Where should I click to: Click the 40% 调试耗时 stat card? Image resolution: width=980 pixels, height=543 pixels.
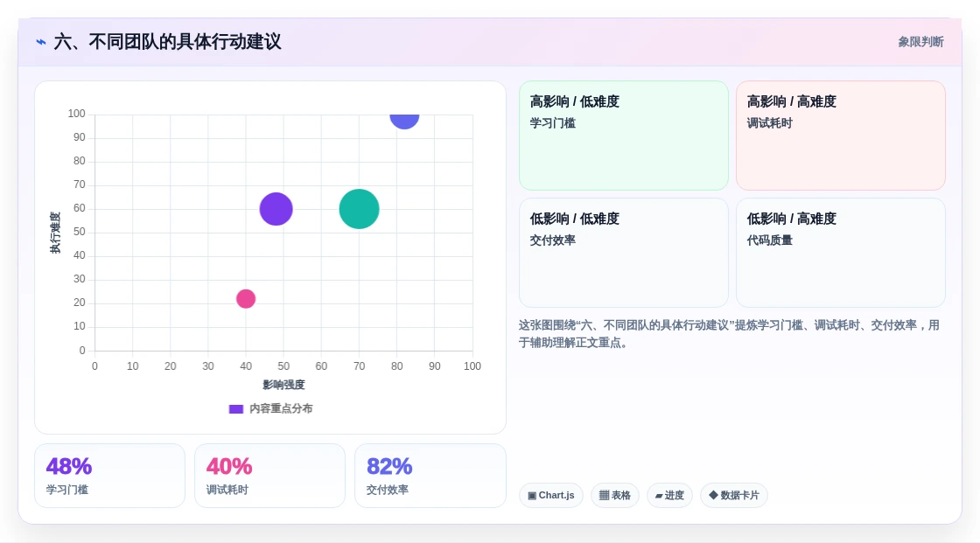pos(270,476)
